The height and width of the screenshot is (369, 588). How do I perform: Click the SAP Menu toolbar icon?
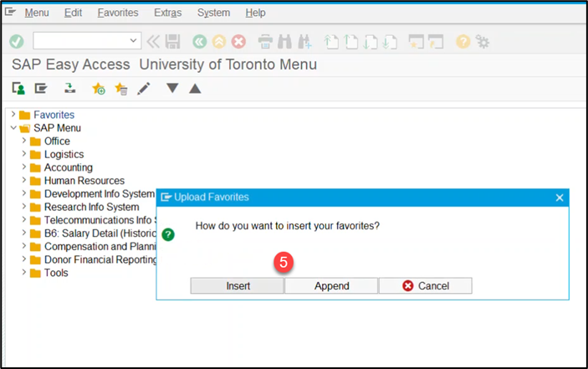[x=41, y=89]
